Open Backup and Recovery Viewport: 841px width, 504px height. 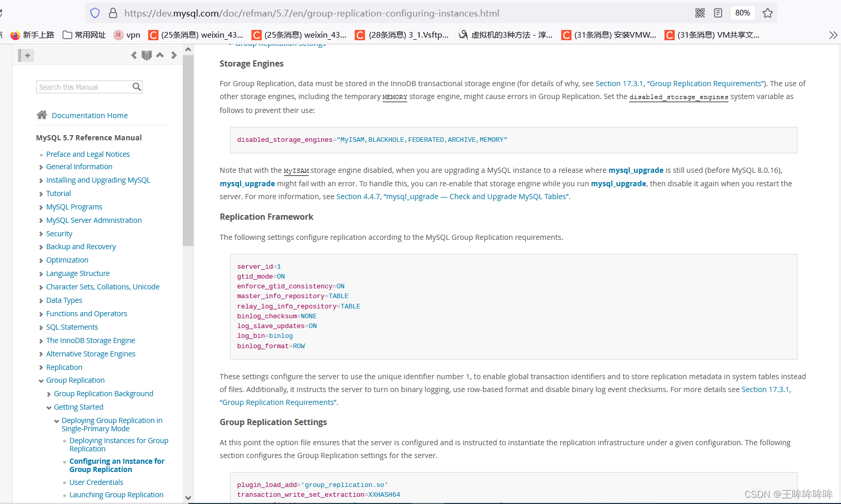tap(81, 247)
